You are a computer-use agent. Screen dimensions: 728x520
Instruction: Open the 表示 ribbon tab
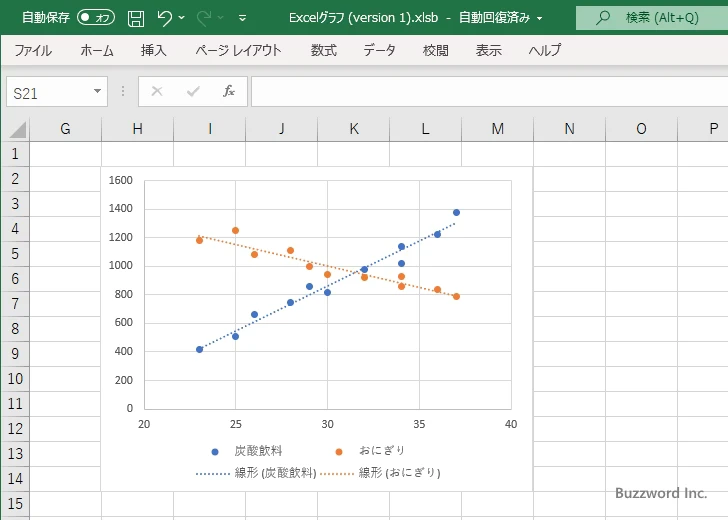488,50
